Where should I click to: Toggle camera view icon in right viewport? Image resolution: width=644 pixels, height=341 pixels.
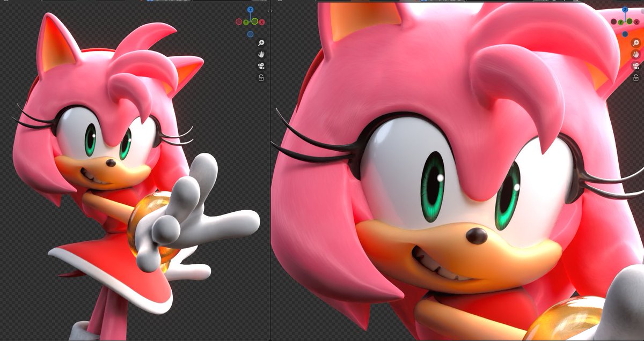[636, 66]
